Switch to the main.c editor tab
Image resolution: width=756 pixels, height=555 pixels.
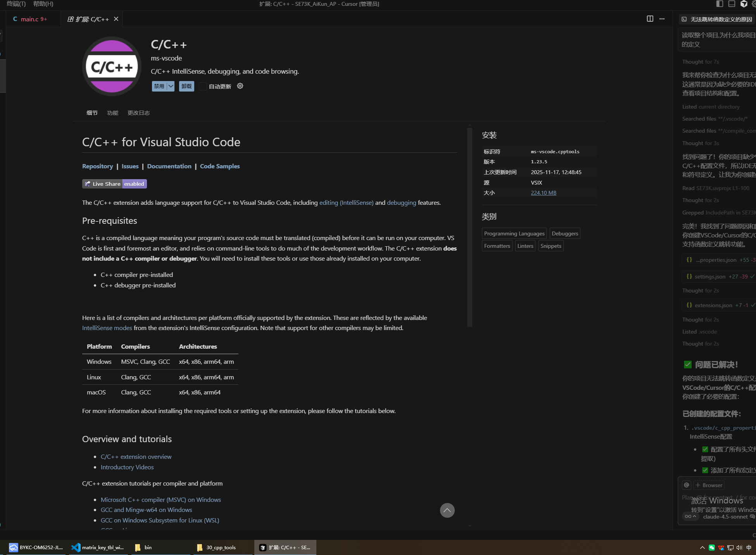[x=33, y=19]
